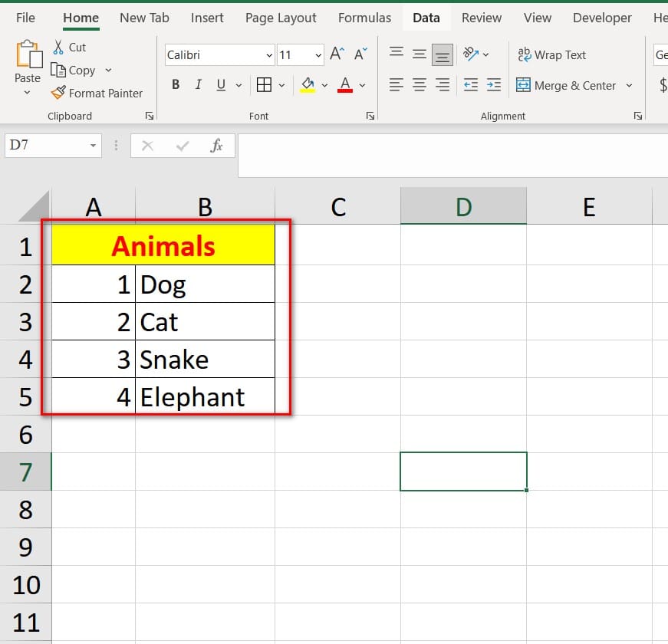Click the Borders grid icon

264,85
